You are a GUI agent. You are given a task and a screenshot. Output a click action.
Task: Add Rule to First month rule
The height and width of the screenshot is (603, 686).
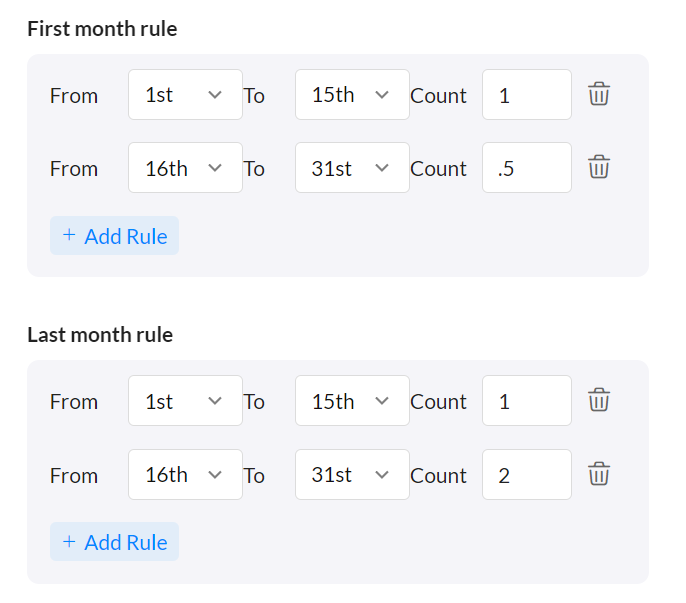tap(115, 236)
